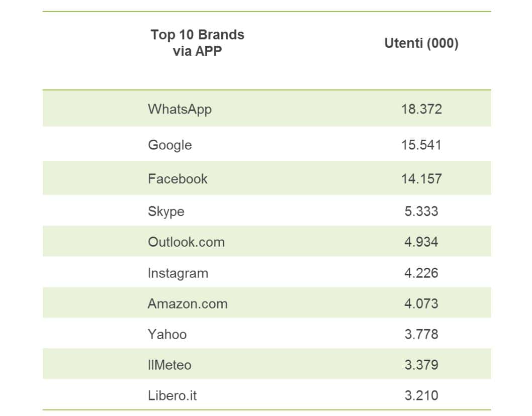Image resolution: width=532 pixels, height=416 pixels.
Task: Select the 5.333 users value
Action: coord(421,211)
